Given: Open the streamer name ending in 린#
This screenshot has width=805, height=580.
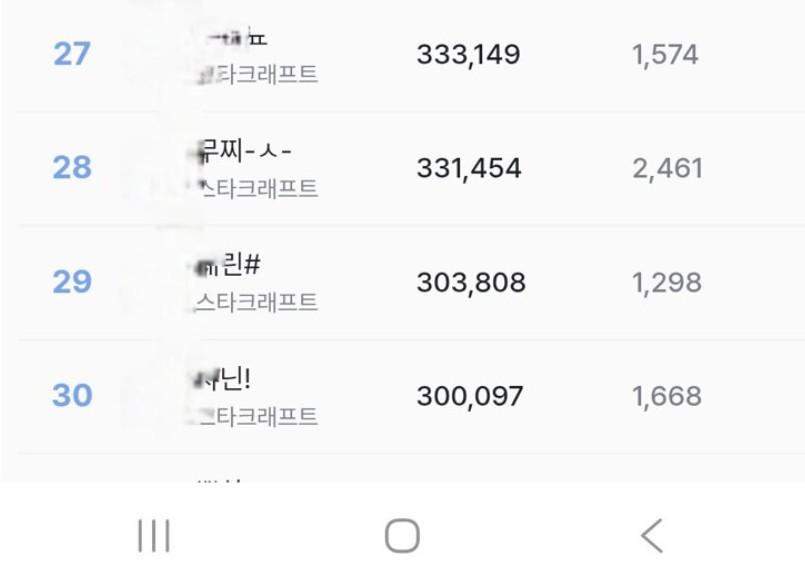Looking at the screenshot, I should 229,266.
